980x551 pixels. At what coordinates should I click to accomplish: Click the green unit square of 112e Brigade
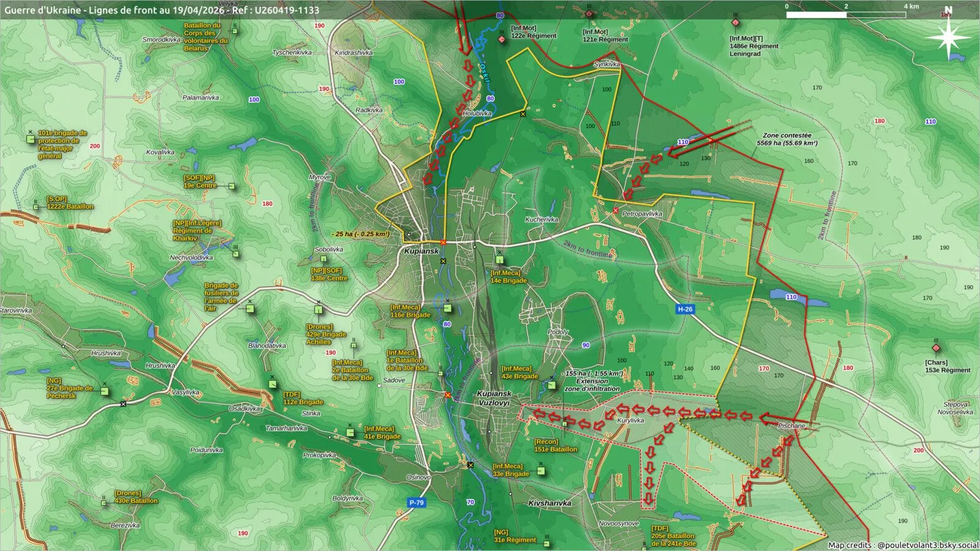(273, 384)
